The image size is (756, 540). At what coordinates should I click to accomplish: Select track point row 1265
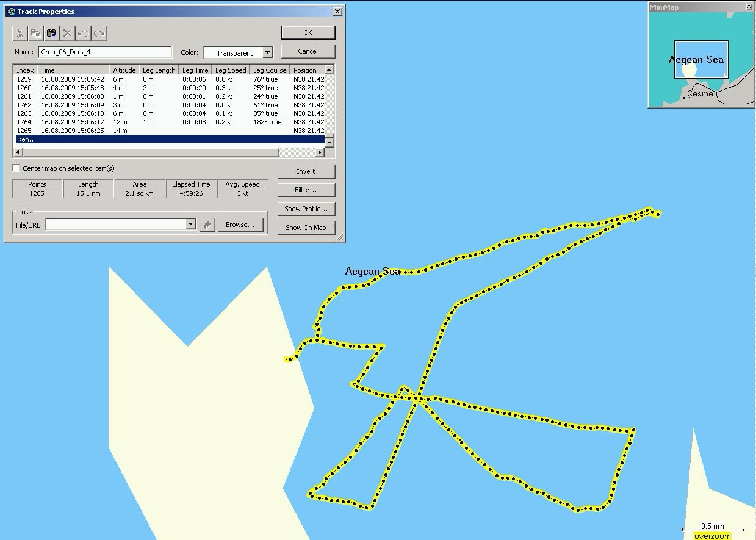click(169, 131)
